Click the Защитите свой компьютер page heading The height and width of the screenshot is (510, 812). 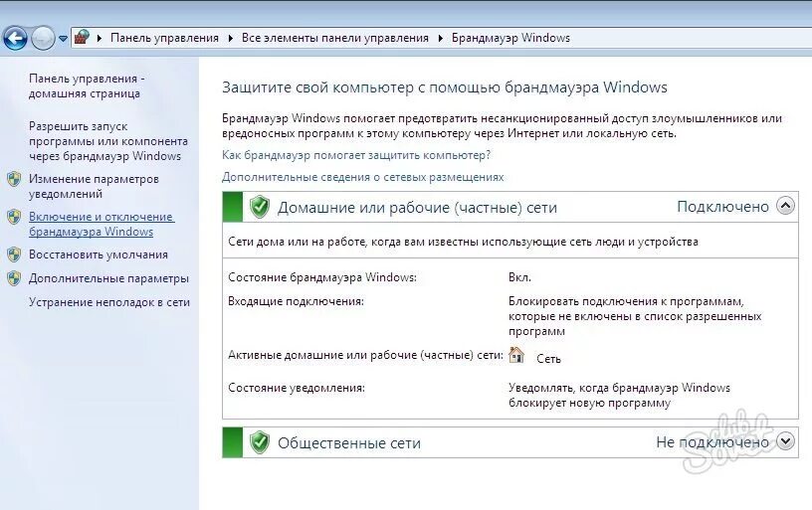click(445, 87)
